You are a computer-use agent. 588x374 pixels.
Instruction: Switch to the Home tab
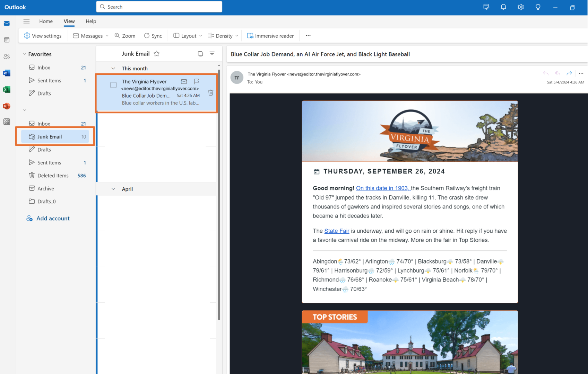coord(46,21)
